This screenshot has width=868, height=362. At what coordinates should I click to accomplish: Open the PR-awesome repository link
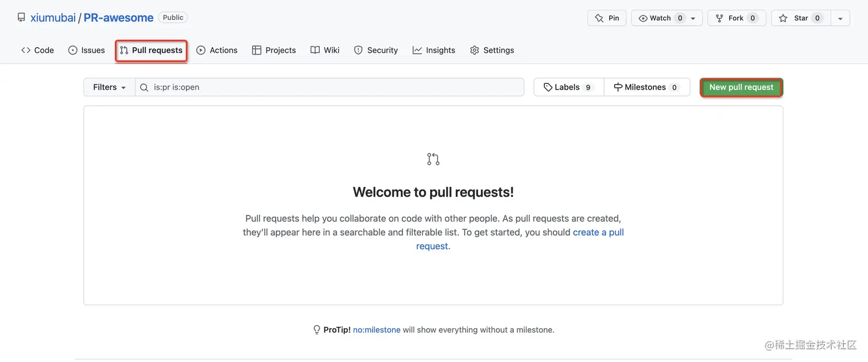click(118, 18)
